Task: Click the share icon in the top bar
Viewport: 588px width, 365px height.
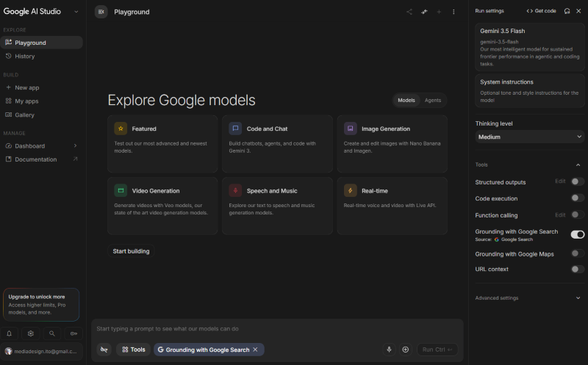Action: pyautogui.click(x=409, y=12)
